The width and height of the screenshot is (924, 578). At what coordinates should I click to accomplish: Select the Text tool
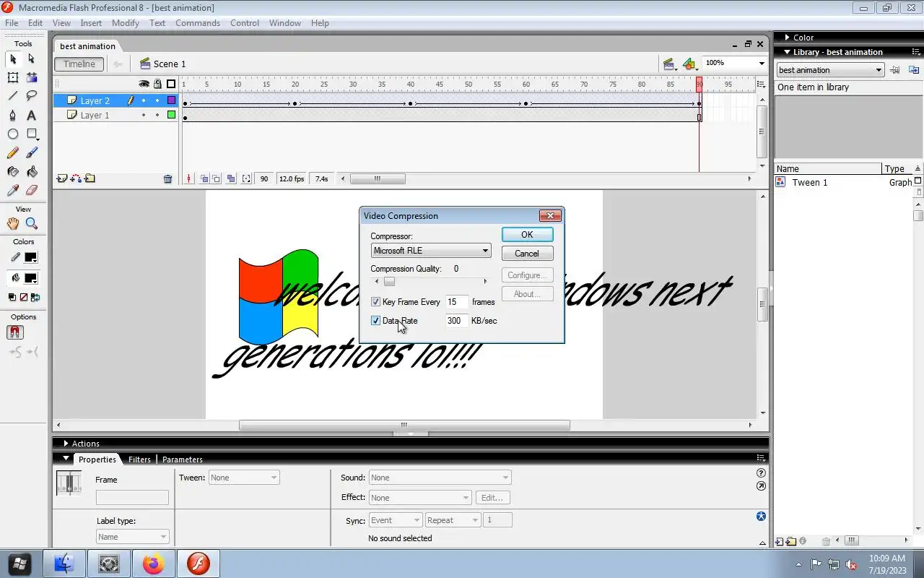[32, 116]
